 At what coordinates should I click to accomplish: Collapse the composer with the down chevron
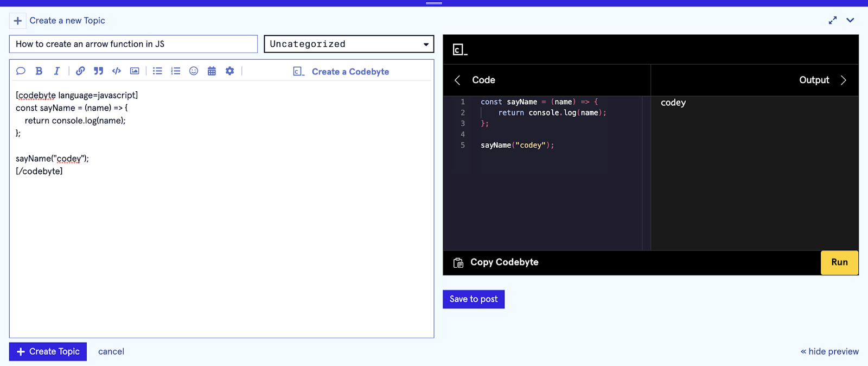[x=850, y=21]
